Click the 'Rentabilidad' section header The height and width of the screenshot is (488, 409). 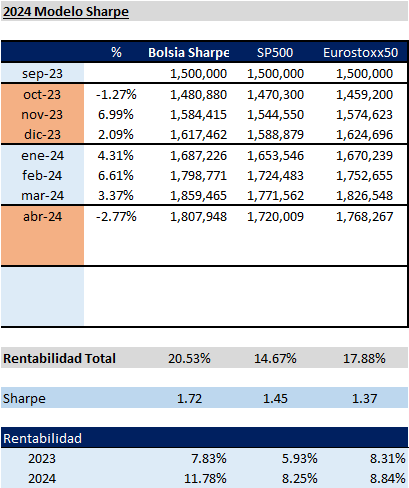point(42,439)
